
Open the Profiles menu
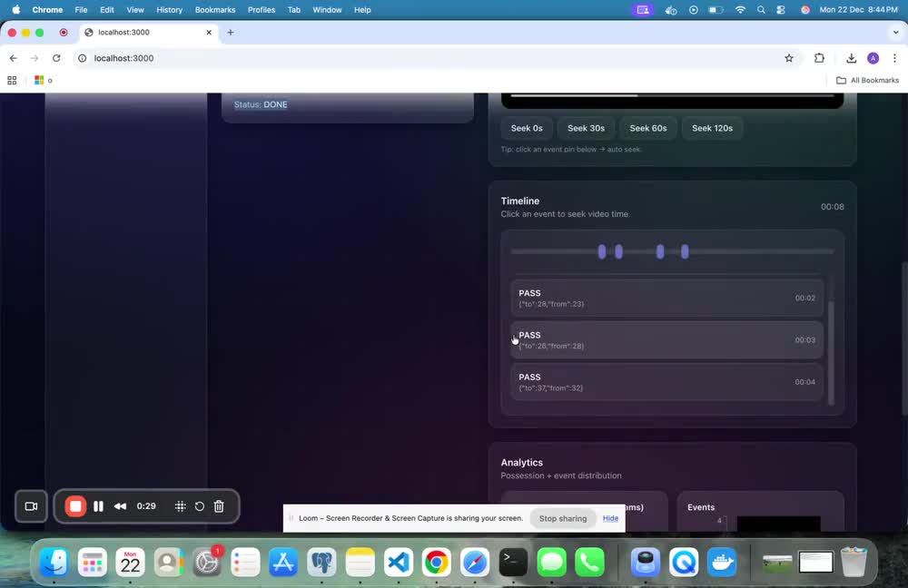(x=262, y=10)
